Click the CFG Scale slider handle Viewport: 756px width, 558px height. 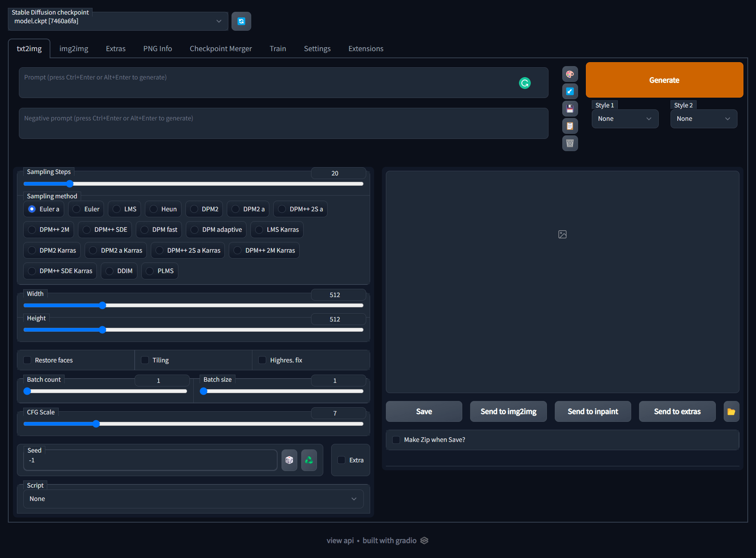96,424
